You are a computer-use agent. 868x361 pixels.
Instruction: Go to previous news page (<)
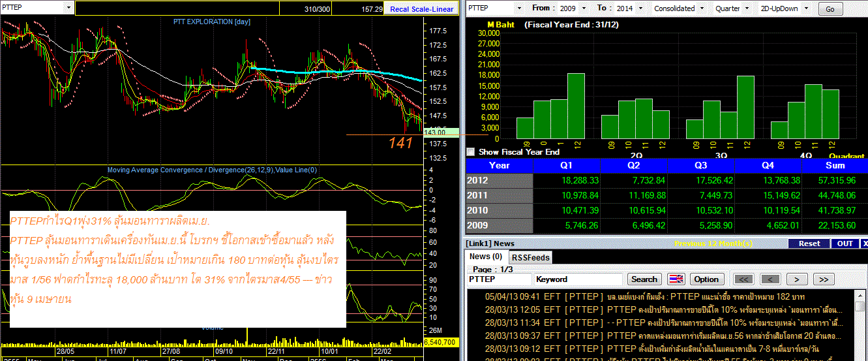tap(770, 279)
